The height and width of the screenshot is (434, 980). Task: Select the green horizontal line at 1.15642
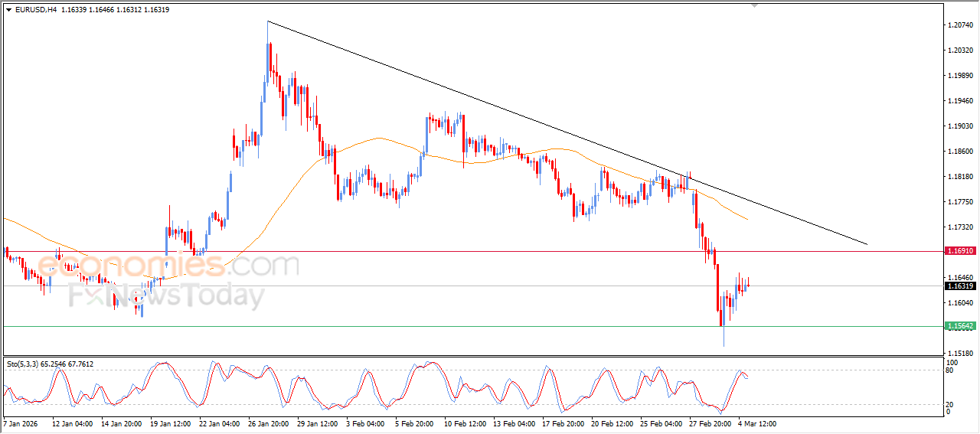pos(472,326)
